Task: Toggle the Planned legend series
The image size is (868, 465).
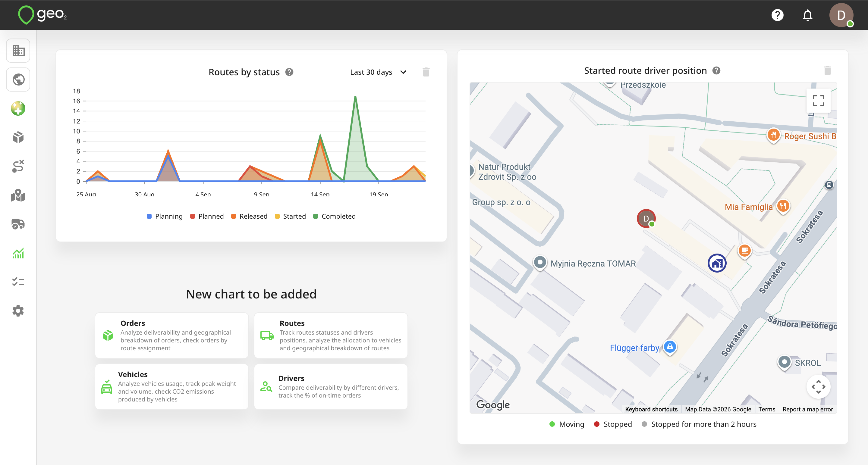Action: pyautogui.click(x=206, y=216)
